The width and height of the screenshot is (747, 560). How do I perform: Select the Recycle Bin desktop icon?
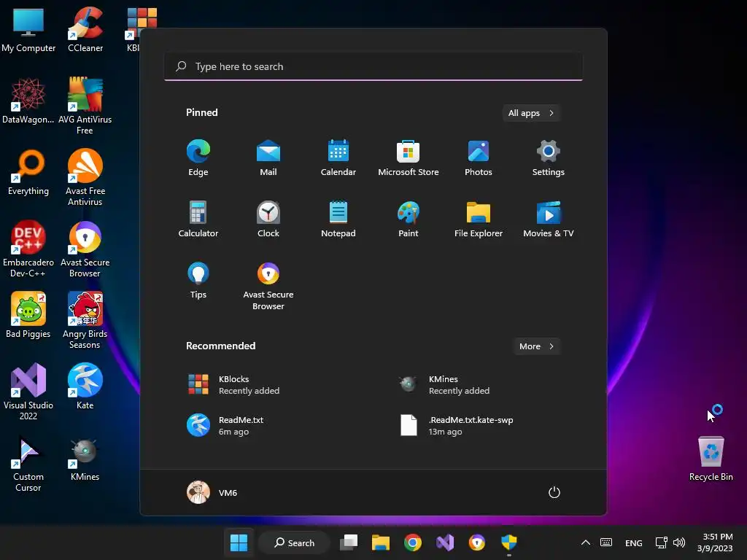pyautogui.click(x=711, y=458)
